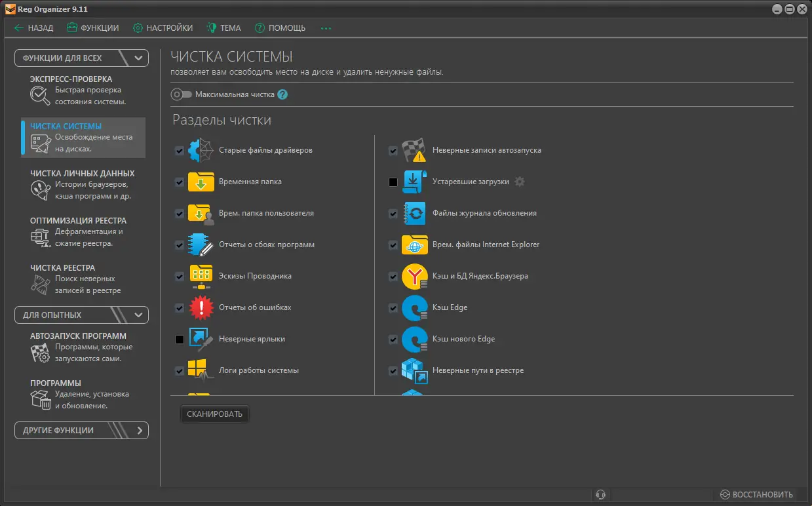Check the Устаревшие загрузки checkbox
The width and height of the screenshot is (812, 506).
(x=393, y=182)
